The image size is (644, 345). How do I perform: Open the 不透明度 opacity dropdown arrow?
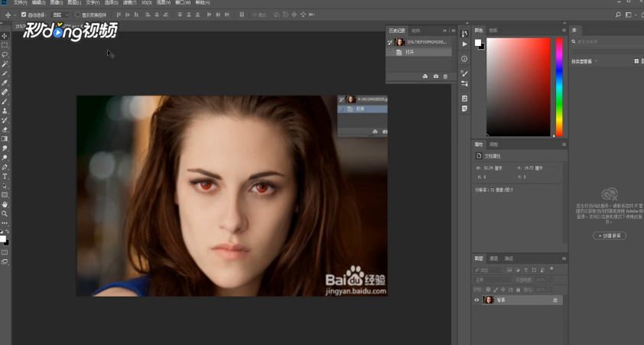pyautogui.click(x=551, y=280)
